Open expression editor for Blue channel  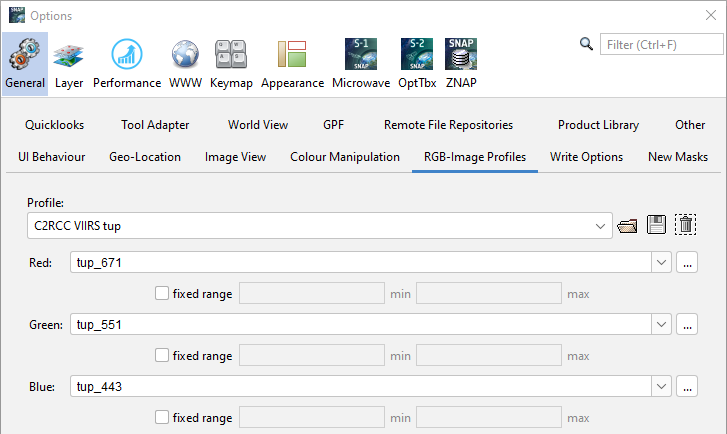click(687, 386)
